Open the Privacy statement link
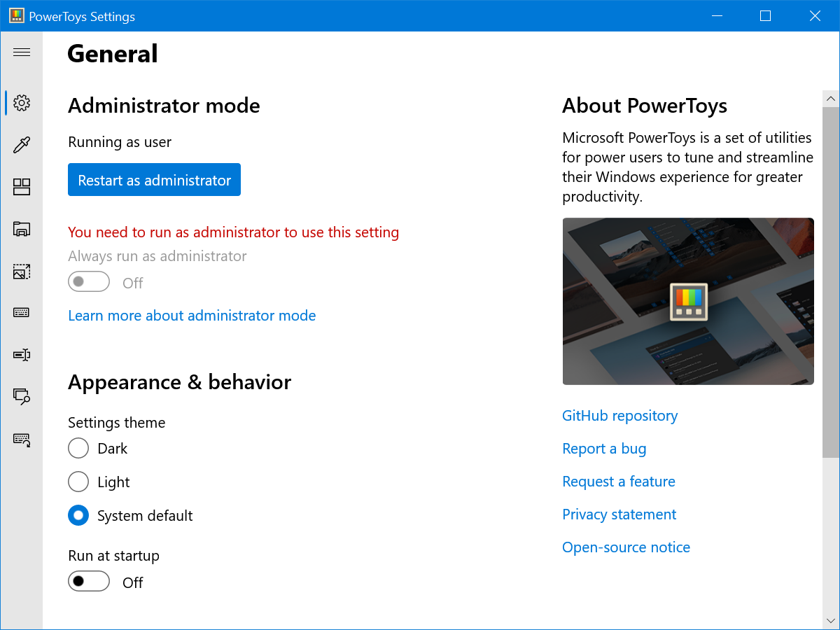Viewport: 840px width, 630px height. 619,514
